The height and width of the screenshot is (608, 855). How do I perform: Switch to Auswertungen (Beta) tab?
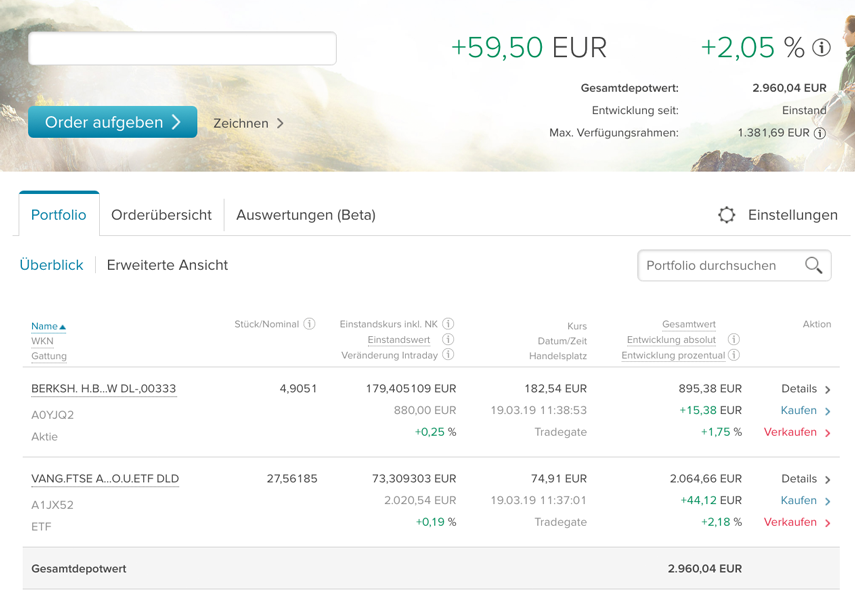[306, 215]
